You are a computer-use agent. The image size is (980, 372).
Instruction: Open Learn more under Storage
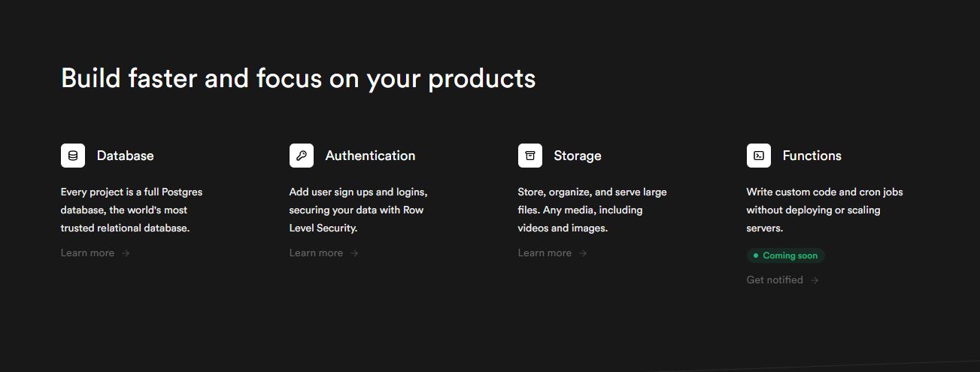point(545,253)
